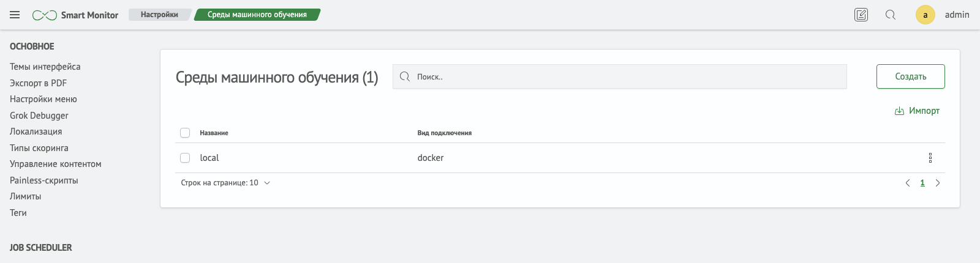
Task: Sort by Название column header
Action: (x=214, y=133)
